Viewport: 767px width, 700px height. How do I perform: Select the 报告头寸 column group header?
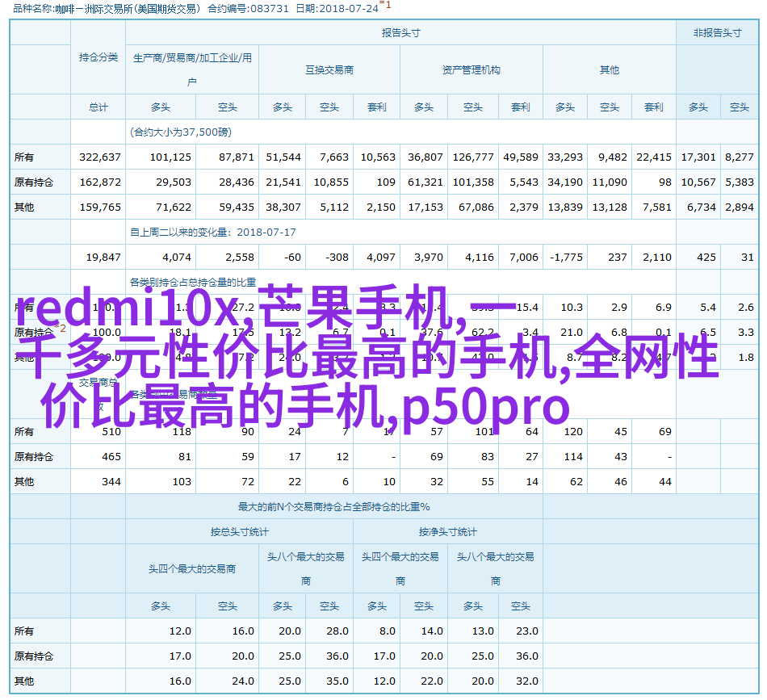(400, 33)
